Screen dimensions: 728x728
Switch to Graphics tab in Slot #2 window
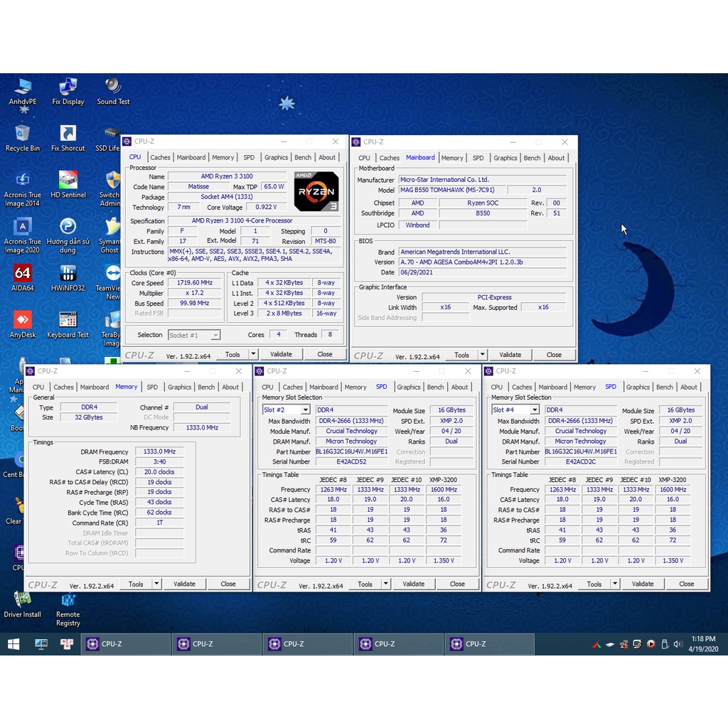(409, 387)
